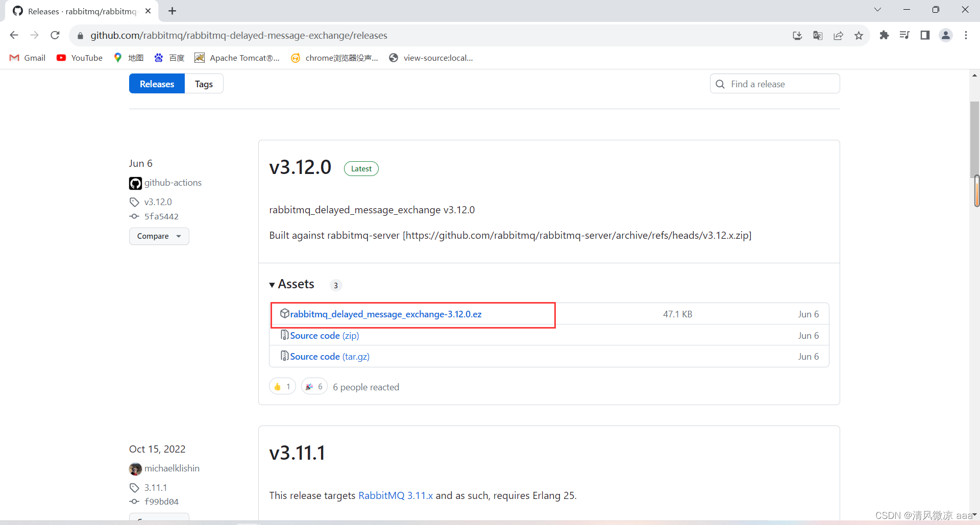Click the github-actions avatar icon
The height and width of the screenshot is (525, 980).
tap(135, 183)
